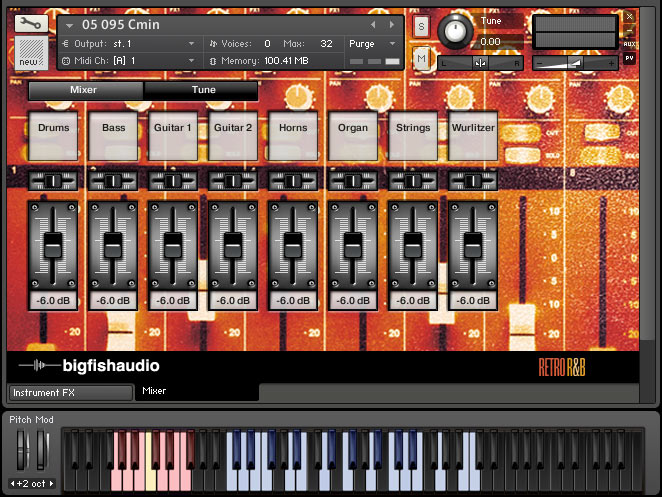Click the Mod wheel
This screenshot has height=497, width=662.
click(41, 449)
